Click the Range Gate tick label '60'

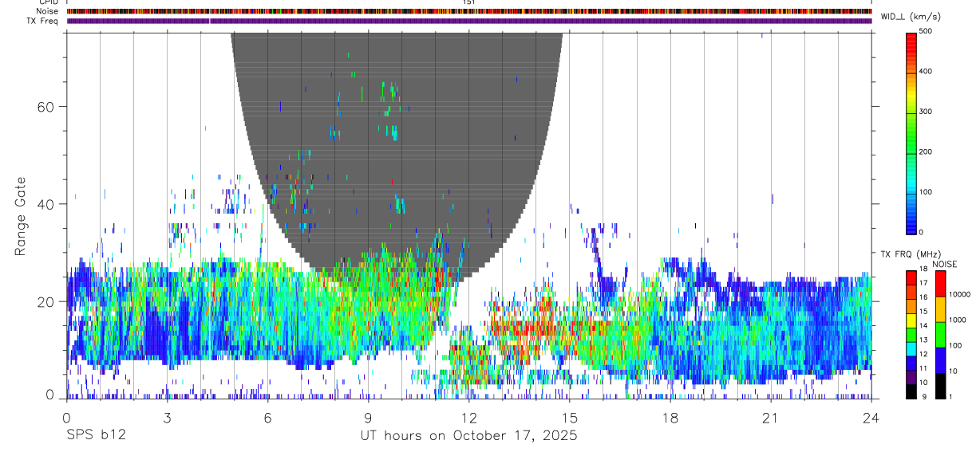click(x=46, y=106)
